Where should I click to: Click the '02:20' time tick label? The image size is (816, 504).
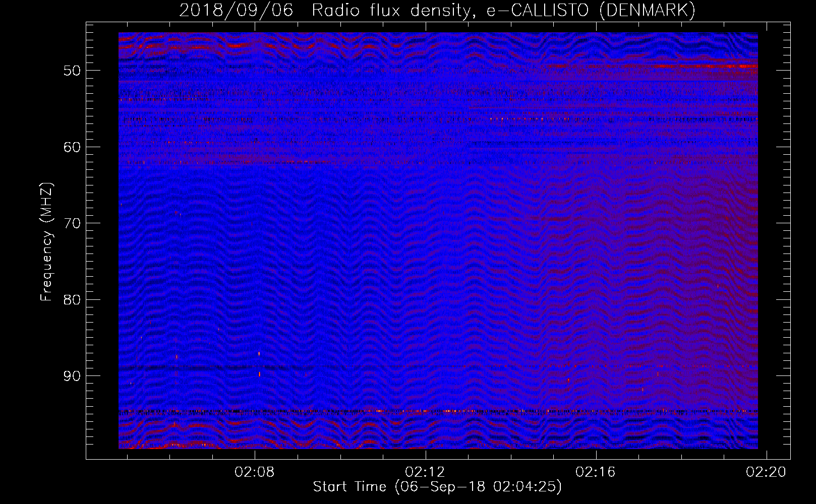pyautogui.click(x=766, y=472)
